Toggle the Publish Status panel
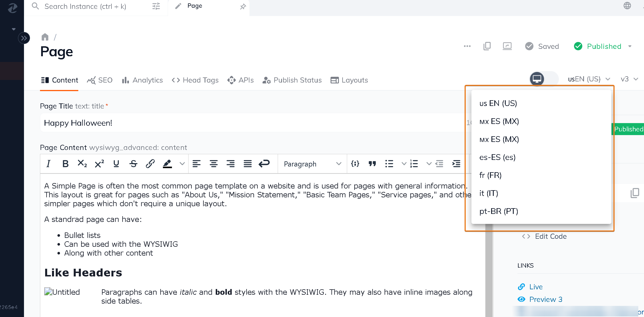Screen dimensions: 644x317 click(292, 80)
